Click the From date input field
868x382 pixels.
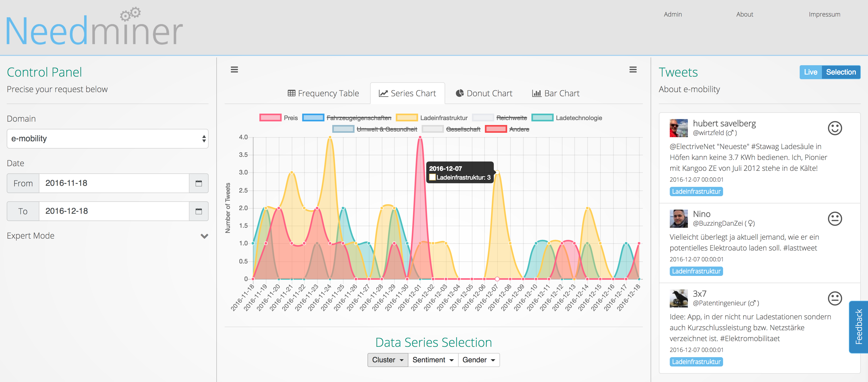114,183
